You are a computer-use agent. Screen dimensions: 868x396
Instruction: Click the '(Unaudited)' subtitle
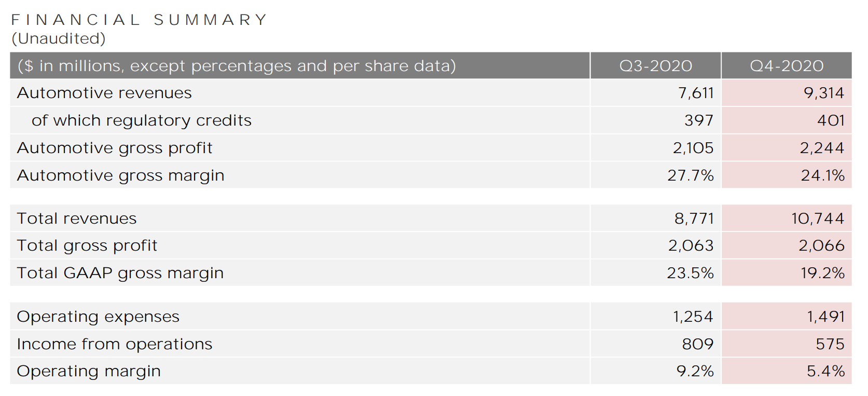coord(59,38)
